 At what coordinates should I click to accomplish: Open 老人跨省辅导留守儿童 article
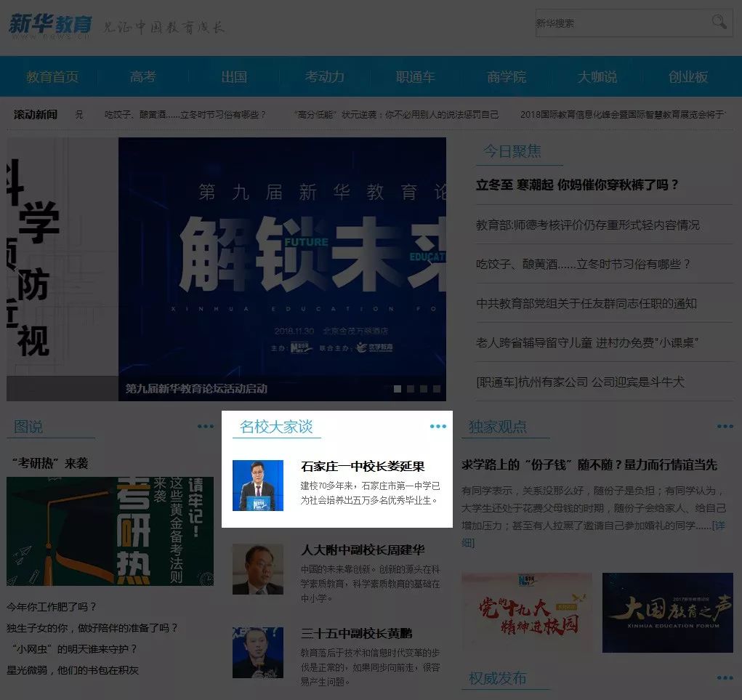click(587, 342)
